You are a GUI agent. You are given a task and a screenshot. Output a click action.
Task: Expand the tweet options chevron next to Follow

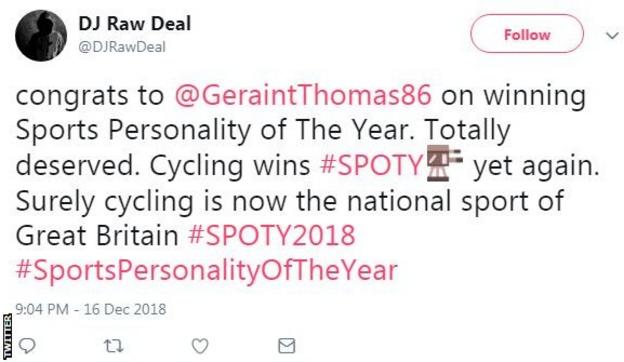tap(612, 36)
